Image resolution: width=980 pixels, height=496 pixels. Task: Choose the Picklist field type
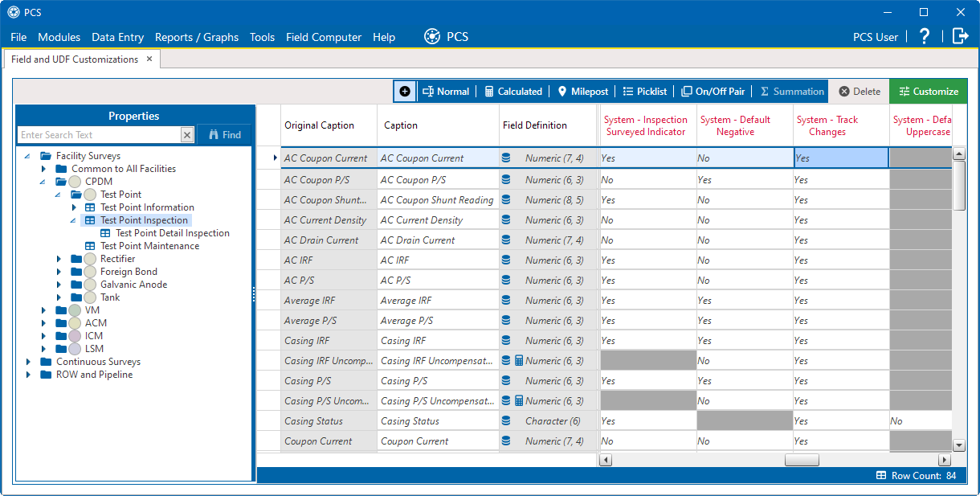coord(644,92)
